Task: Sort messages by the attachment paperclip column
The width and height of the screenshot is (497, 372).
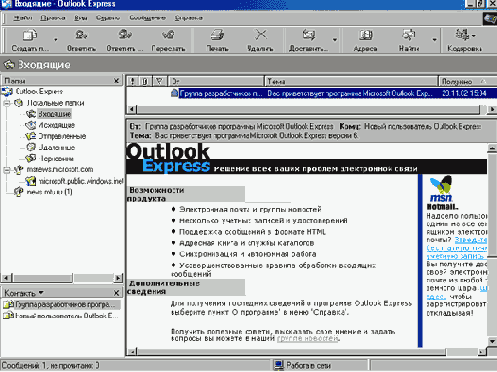Action: pyautogui.click(x=145, y=81)
